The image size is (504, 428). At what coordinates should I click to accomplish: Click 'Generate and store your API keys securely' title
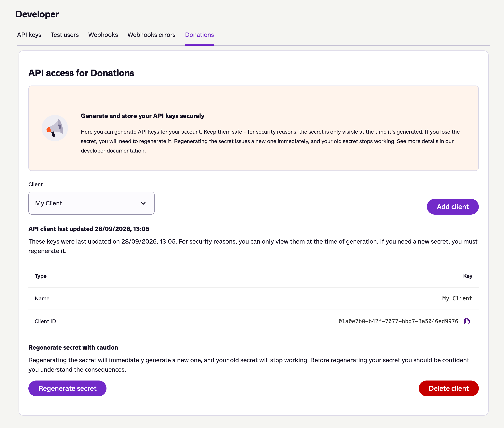143,116
